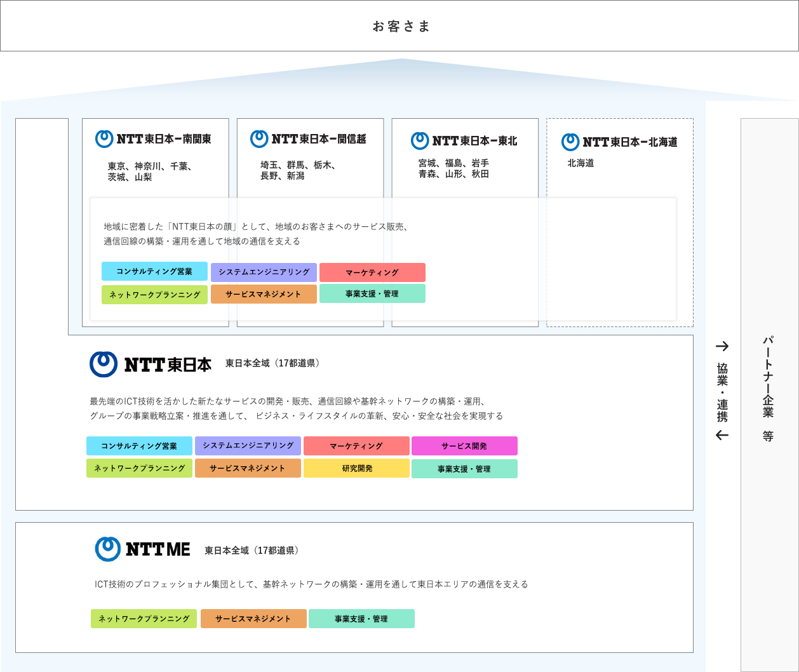799x672 pixels.
Task: Click 東京、神奈川、千葉、茨城、山梨 prefecture text
Action: point(151,171)
